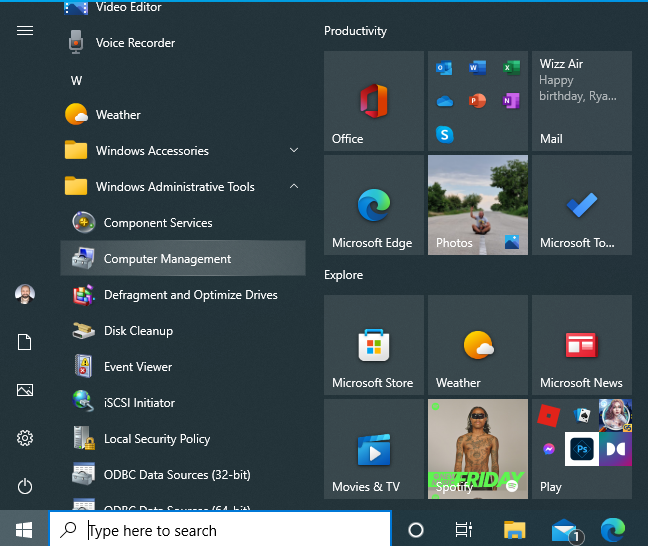Open Solitaire from the Play tile
This screenshot has width=648, height=546.
[582, 415]
